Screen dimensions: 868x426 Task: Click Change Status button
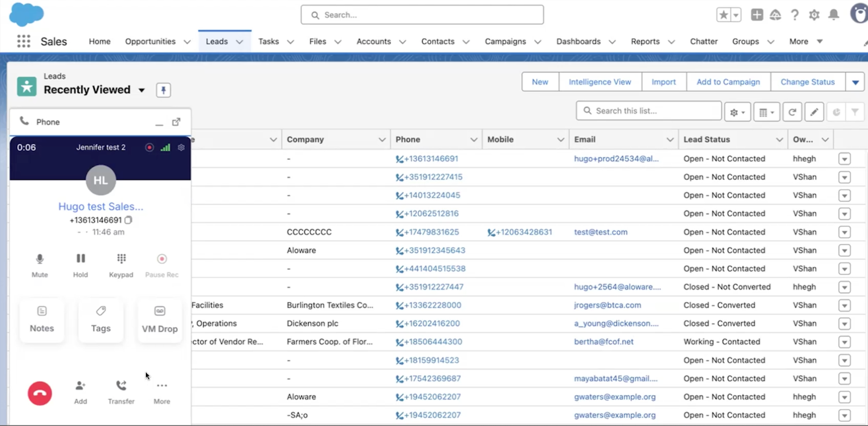[808, 82]
